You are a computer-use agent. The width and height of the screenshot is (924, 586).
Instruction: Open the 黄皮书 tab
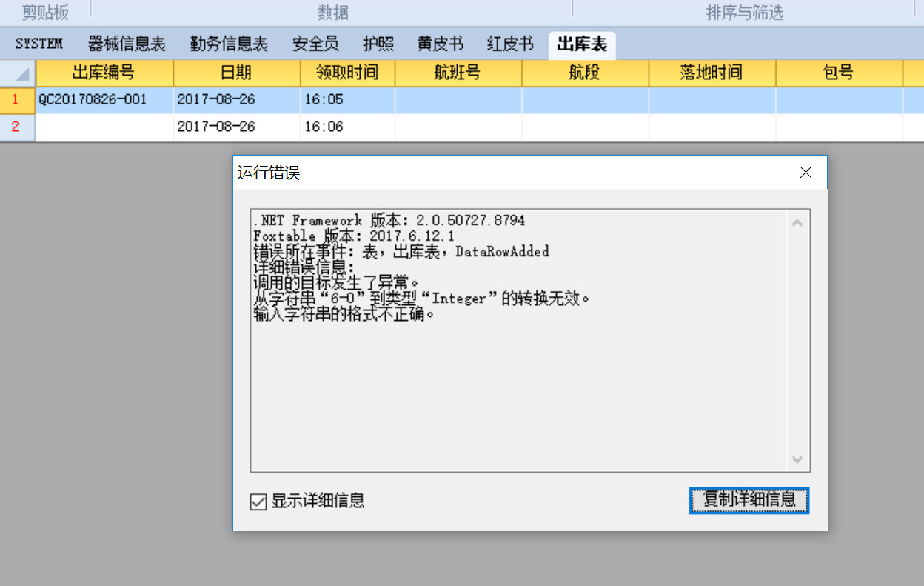(441, 44)
